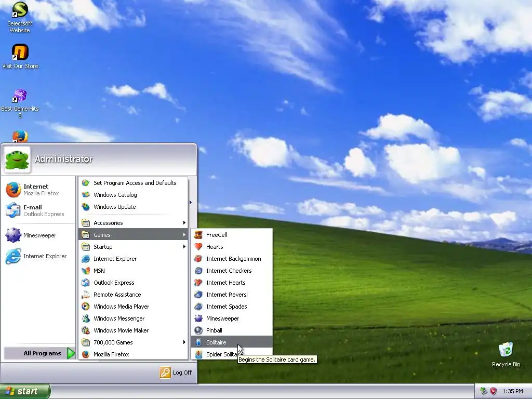Viewport: 532px width, 399px height.
Task: Click the Internet Hearts icon
Action: click(x=198, y=283)
